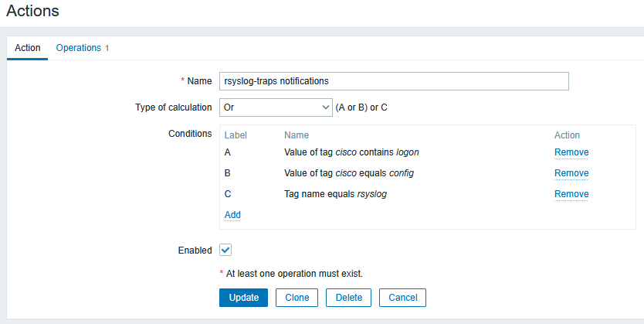Viewport: 644px width, 324px height.
Task: Click the Actions page heading
Action: [32, 12]
